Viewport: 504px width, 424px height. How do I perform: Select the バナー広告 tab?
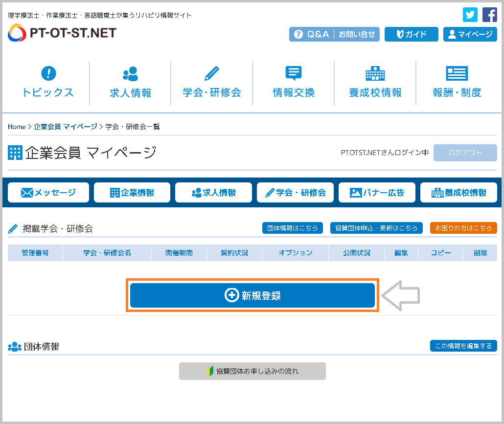[x=377, y=193]
